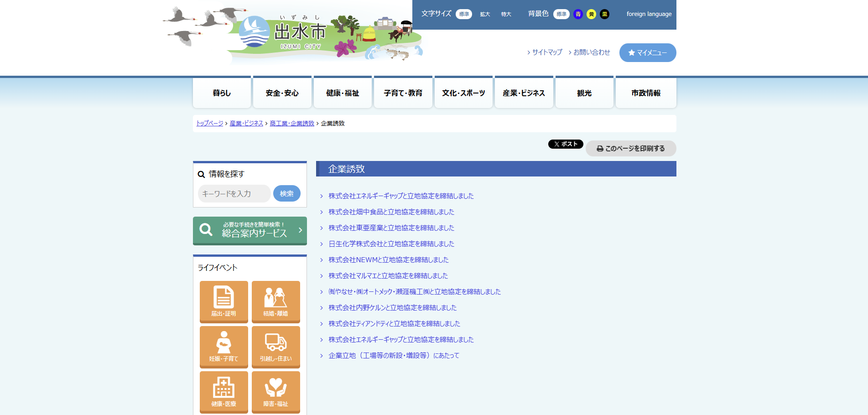The height and width of the screenshot is (415, 868).
Task: Open 株式会社畑中食品と立地協定 article link
Action: pyautogui.click(x=391, y=212)
